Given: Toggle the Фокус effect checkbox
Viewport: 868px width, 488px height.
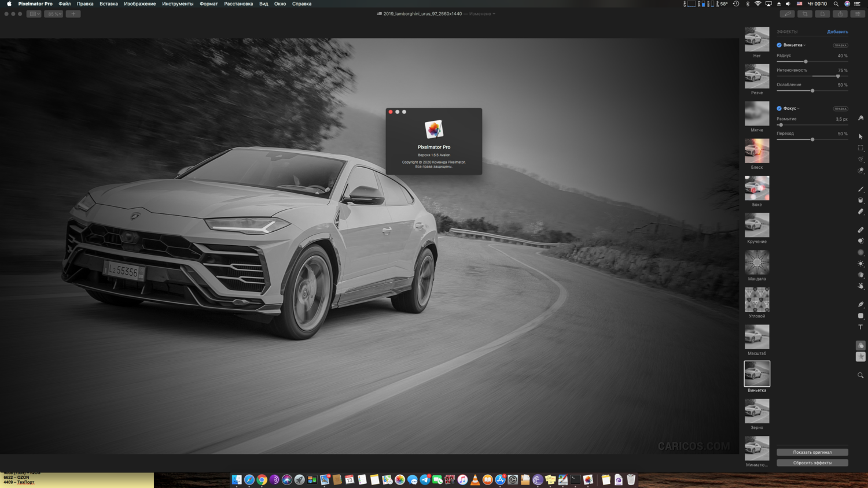Looking at the screenshot, I should click(779, 109).
